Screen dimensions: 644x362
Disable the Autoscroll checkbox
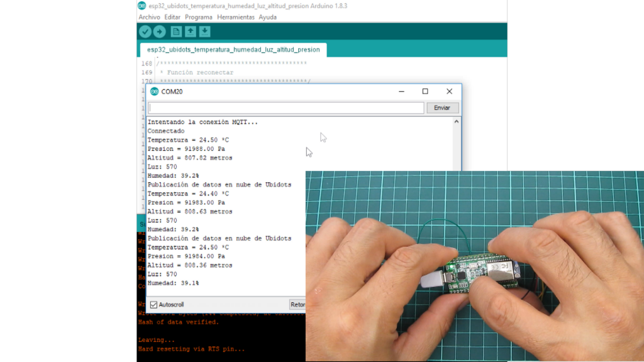[153, 305]
